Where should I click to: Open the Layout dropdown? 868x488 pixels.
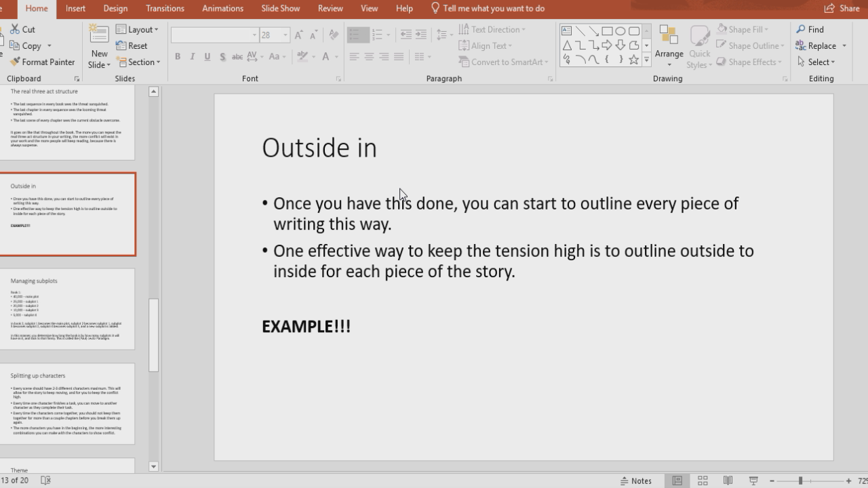point(138,29)
